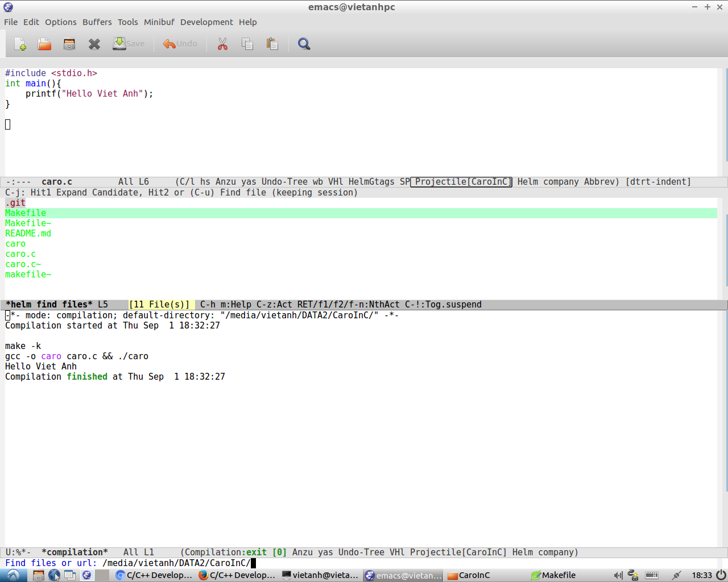Click the New File toolbar icon
Viewport: 728px width, 582px height.
pyautogui.click(x=20, y=44)
